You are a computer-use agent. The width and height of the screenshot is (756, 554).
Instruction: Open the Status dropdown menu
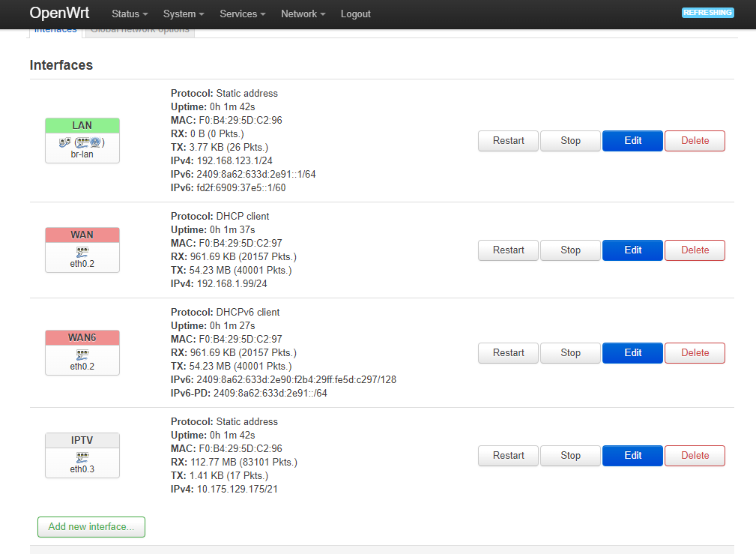pos(130,14)
